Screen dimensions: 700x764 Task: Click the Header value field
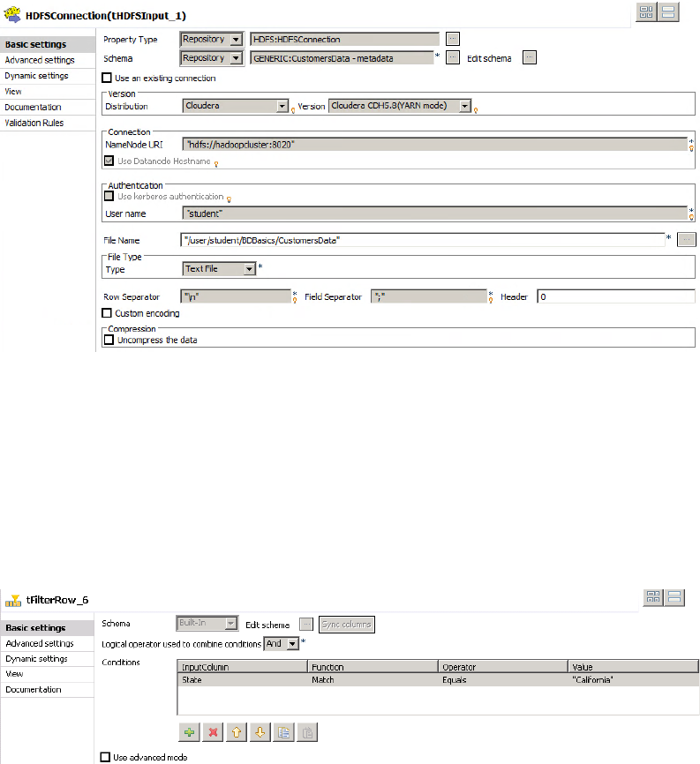[x=616, y=296]
